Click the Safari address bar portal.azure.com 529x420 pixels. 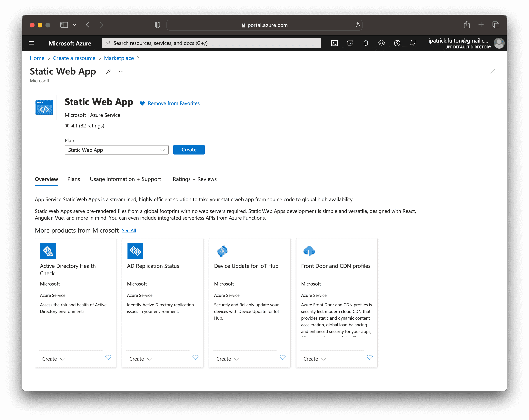264,25
